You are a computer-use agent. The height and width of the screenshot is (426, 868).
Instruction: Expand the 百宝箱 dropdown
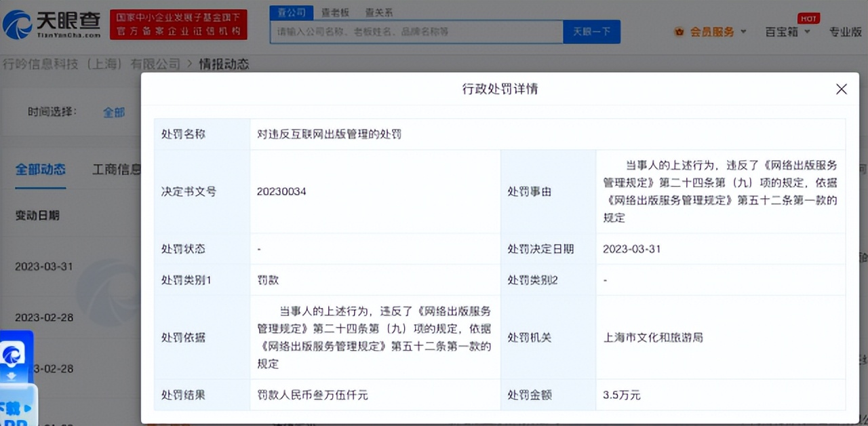pos(787,31)
